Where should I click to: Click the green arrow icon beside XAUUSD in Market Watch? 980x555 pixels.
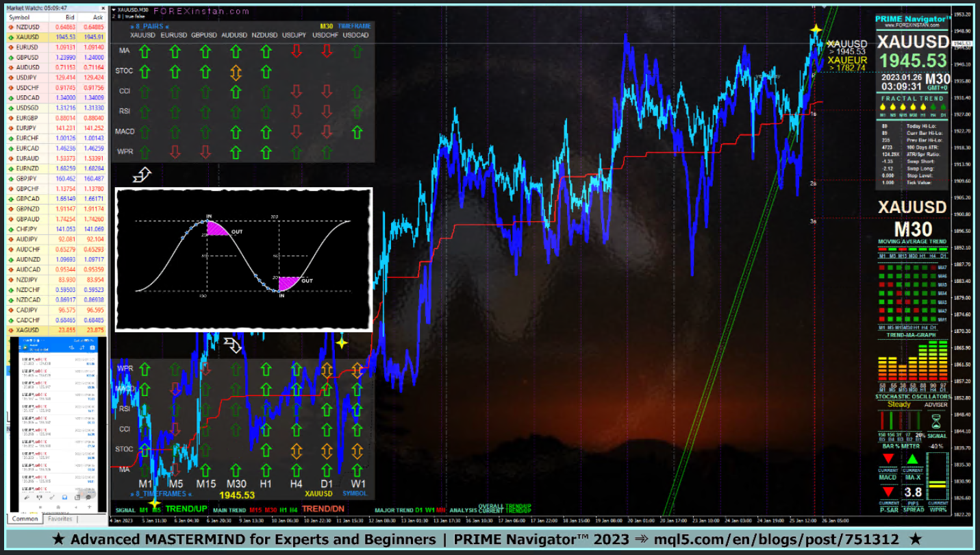click(12, 37)
